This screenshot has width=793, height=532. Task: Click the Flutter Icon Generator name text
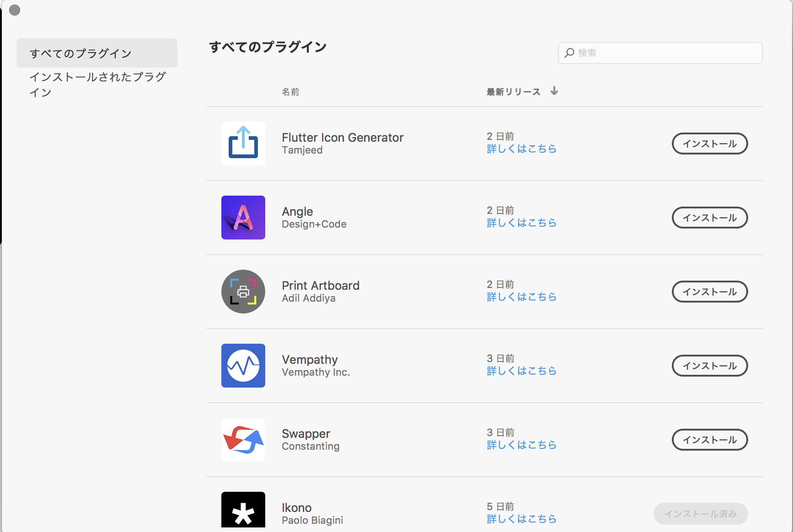(x=343, y=138)
